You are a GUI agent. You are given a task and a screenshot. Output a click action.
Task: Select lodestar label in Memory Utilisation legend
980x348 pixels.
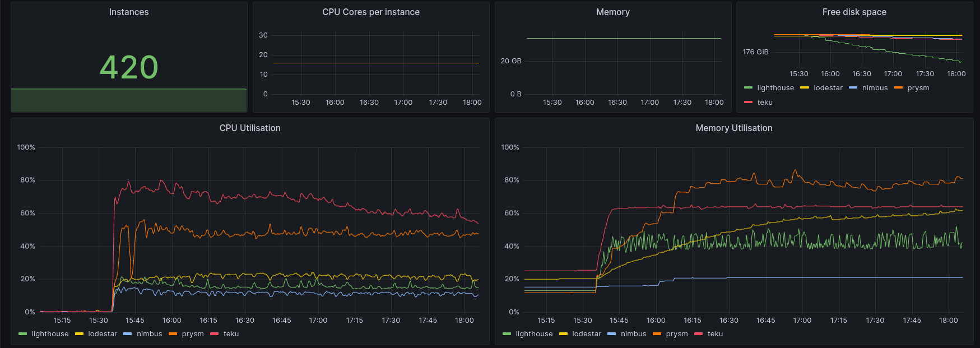pyautogui.click(x=587, y=334)
